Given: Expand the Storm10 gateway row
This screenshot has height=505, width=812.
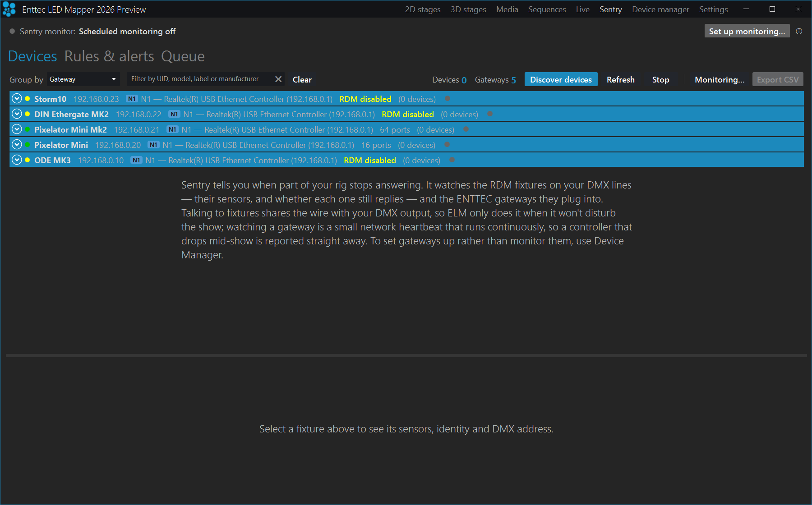Looking at the screenshot, I should 17,98.
